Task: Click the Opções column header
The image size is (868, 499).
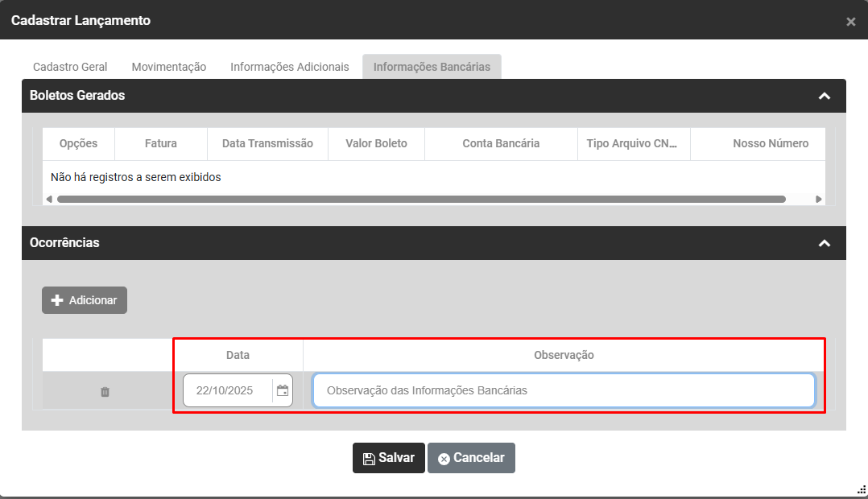Action: (x=79, y=144)
